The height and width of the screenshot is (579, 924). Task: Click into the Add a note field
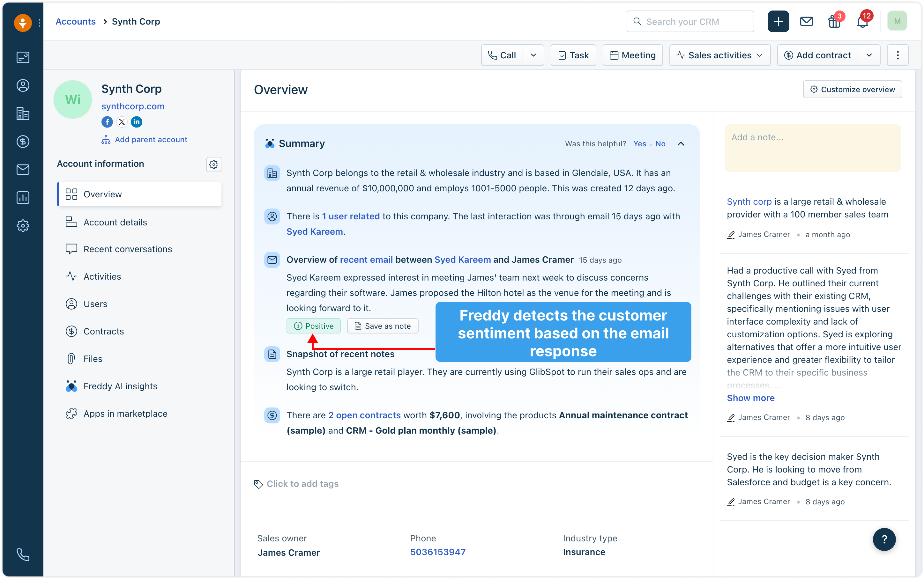tap(812, 148)
